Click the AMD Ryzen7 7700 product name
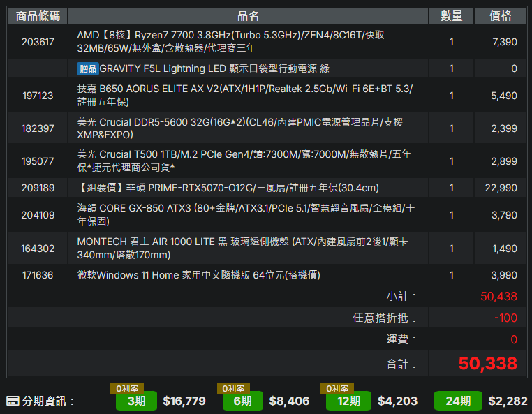 point(230,41)
